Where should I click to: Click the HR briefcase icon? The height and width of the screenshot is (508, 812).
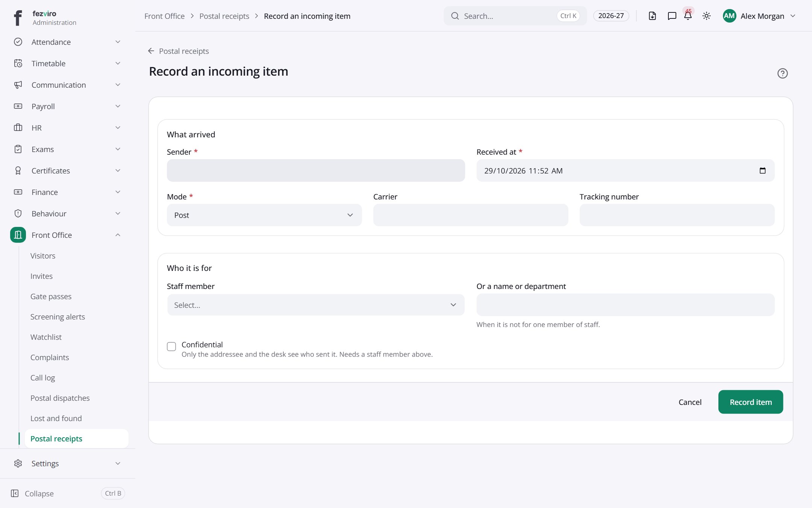click(x=18, y=128)
